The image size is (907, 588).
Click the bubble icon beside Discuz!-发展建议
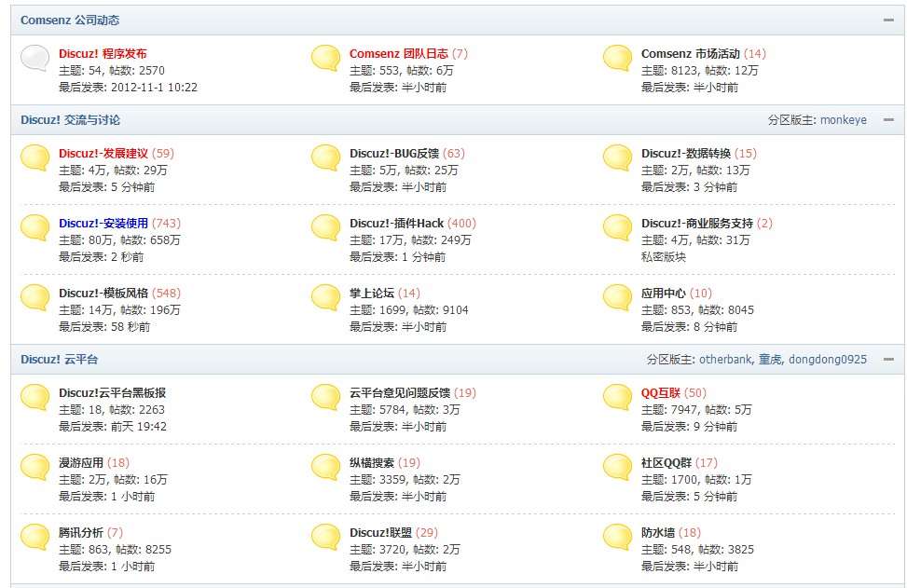point(34,157)
